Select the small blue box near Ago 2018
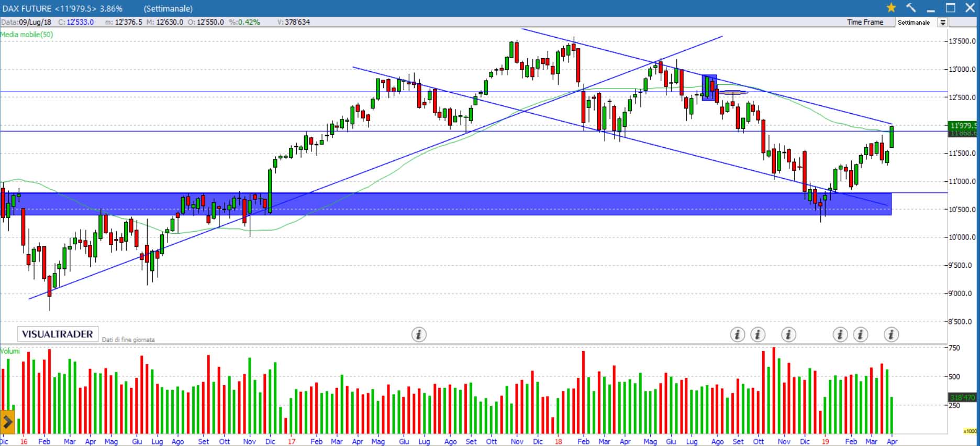 pyautogui.click(x=709, y=88)
